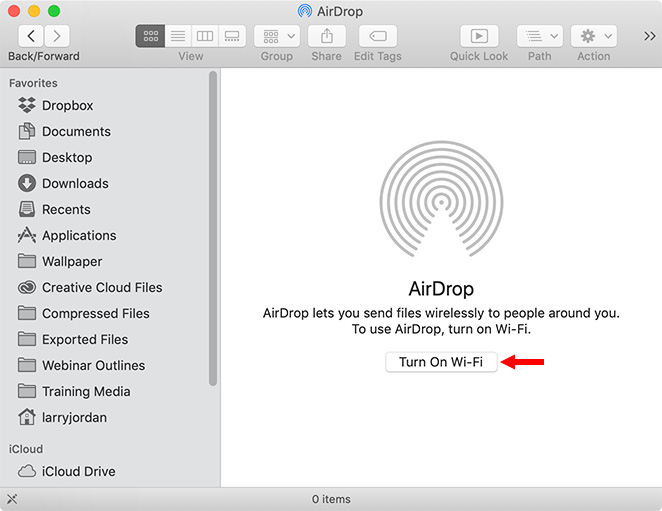
Task: Click the Turn On Wi-Fi button
Action: 441,362
